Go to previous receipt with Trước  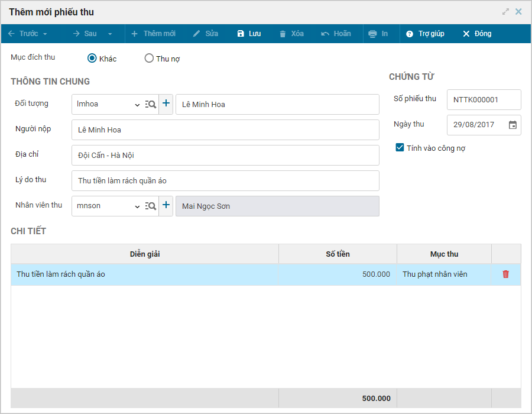point(23,34)
